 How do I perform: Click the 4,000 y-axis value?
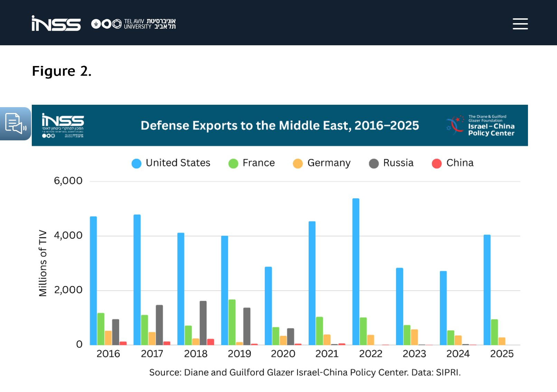[68, 235]
